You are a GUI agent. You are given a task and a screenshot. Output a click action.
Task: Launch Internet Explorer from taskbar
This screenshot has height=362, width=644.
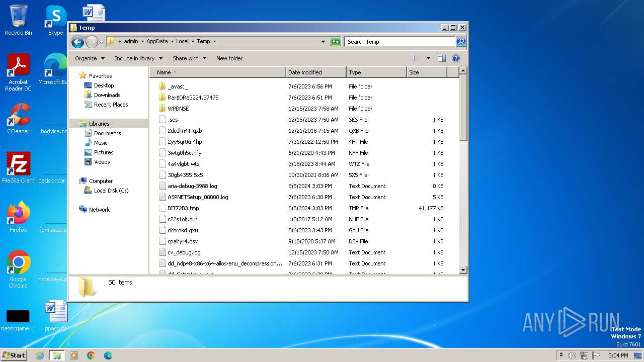click(x=40, y=355)
